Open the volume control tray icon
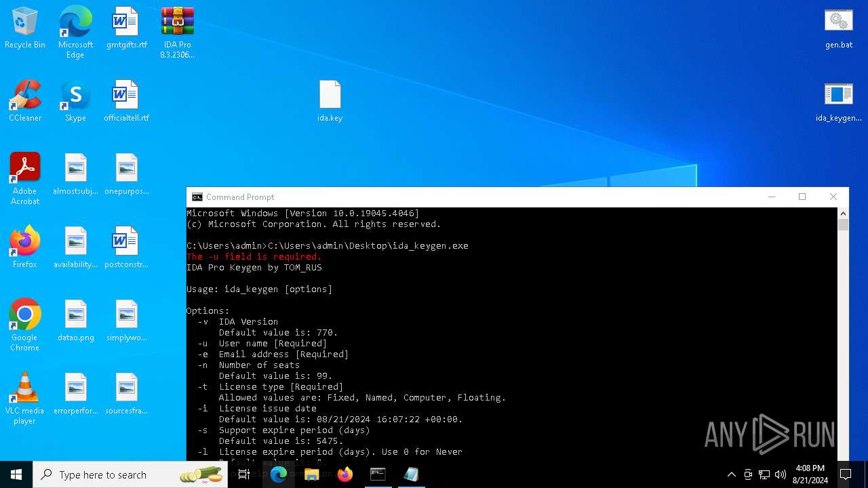The height and width of the screenshot is (488, 868). pos(781,474)
